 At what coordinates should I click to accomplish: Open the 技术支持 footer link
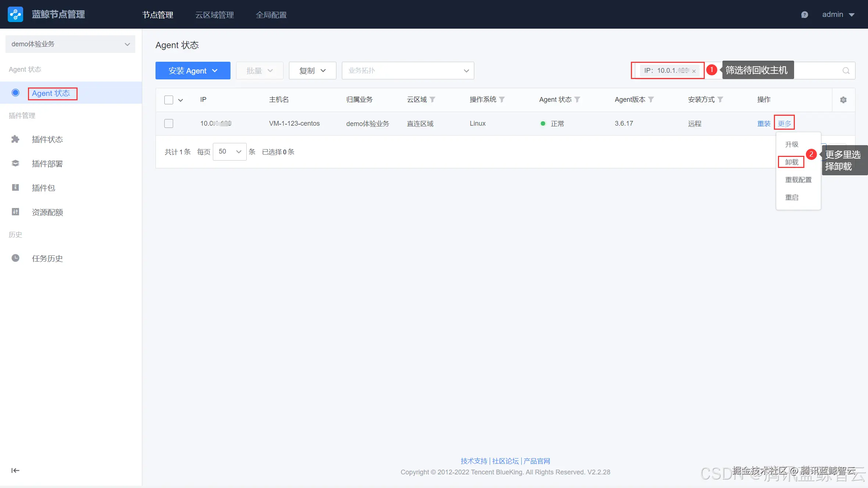474,461
